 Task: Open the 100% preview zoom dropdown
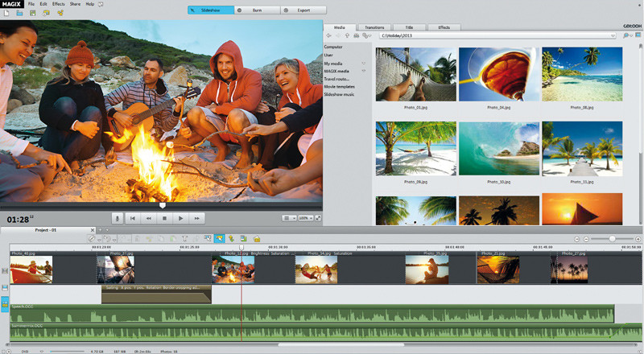(x=306, y=218)
